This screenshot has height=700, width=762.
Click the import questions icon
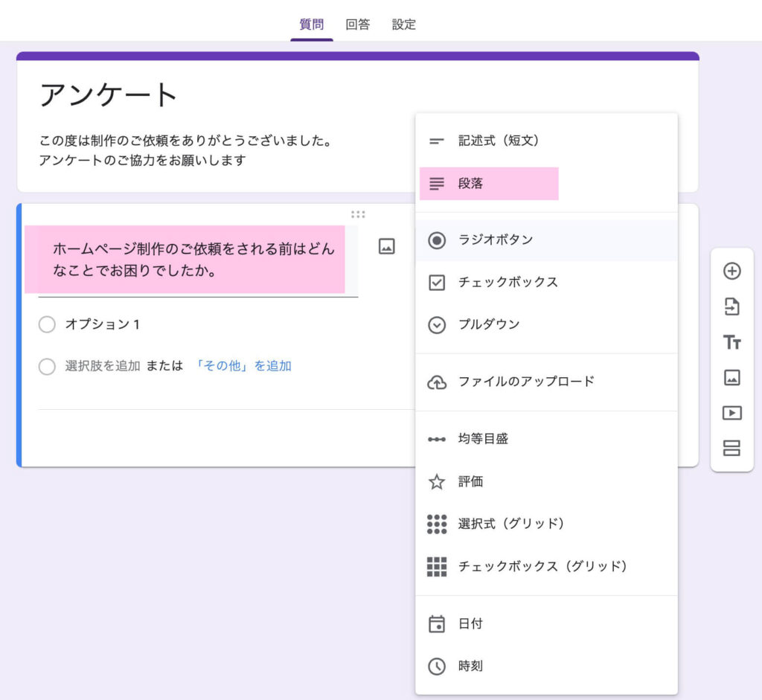pos(732,306)
